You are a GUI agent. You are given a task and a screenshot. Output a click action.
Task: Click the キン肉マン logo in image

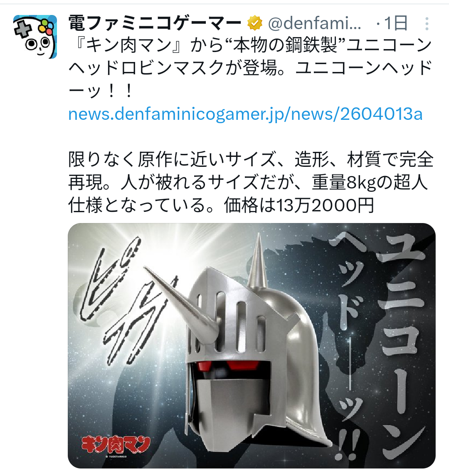tap(116, 445)
